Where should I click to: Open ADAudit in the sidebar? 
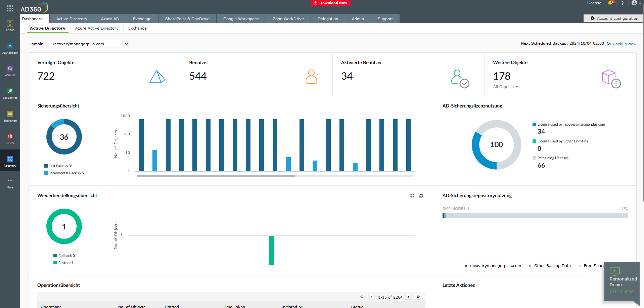[x=10, y=71]
